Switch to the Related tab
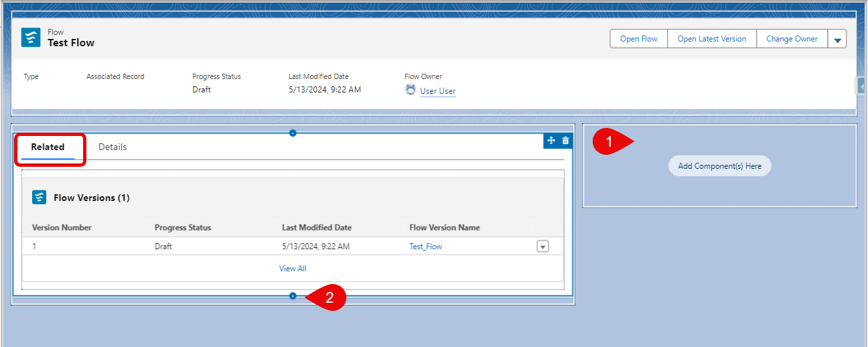868x347 pixels. (48, 147)
